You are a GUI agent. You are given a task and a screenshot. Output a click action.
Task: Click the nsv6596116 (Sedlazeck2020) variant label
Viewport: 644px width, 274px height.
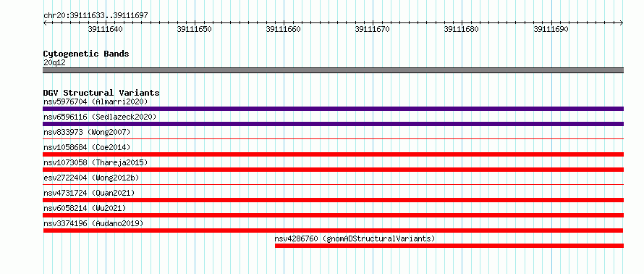[x=100, y=117]
